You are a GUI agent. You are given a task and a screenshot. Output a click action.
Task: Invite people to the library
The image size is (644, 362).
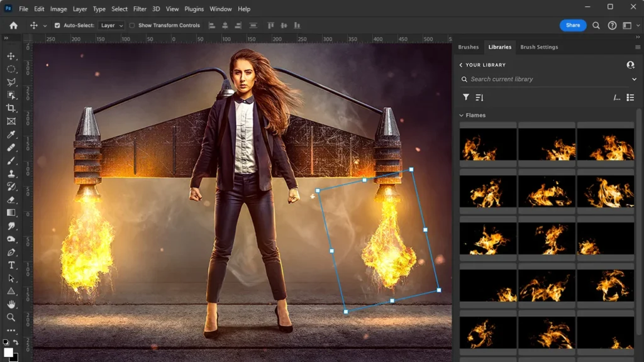pos(630,65)
